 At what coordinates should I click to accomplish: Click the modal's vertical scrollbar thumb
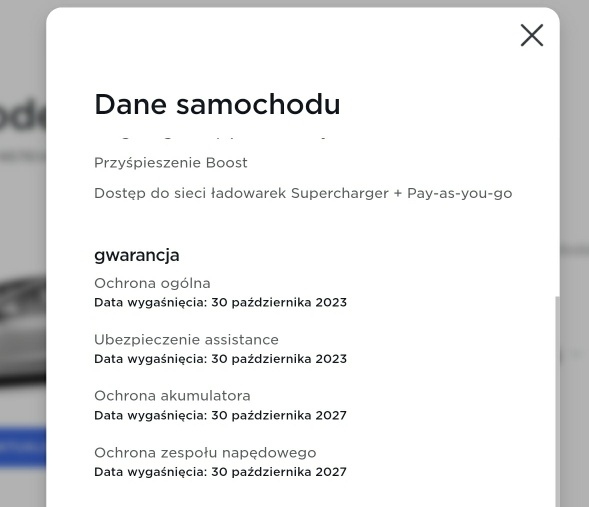point(557,401)
